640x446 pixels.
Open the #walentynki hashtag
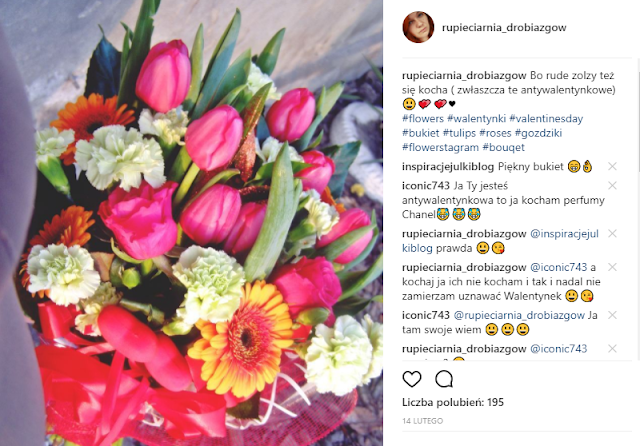pos(476,119)
